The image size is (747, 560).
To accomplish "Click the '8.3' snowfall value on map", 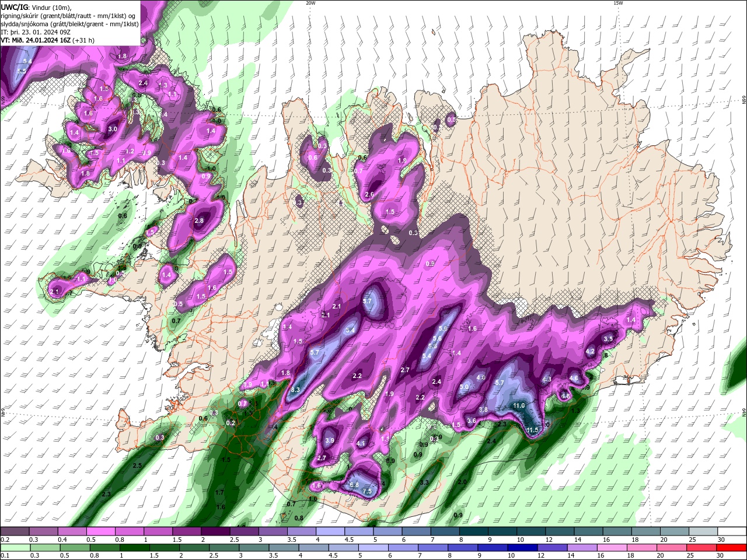I will pos(295,390).
